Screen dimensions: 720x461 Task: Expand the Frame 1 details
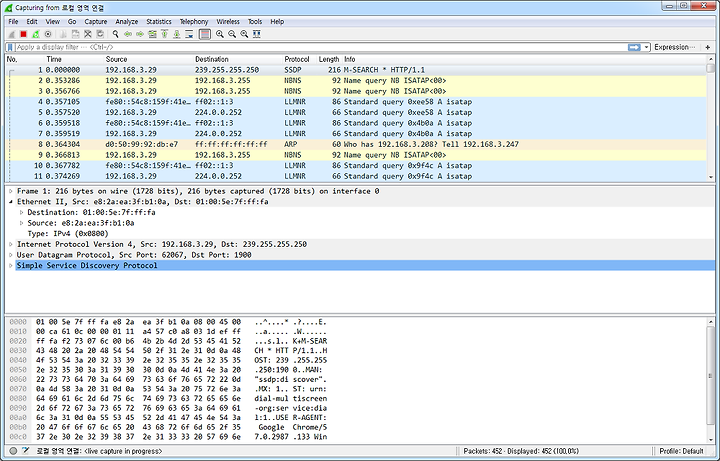[11, 191]
